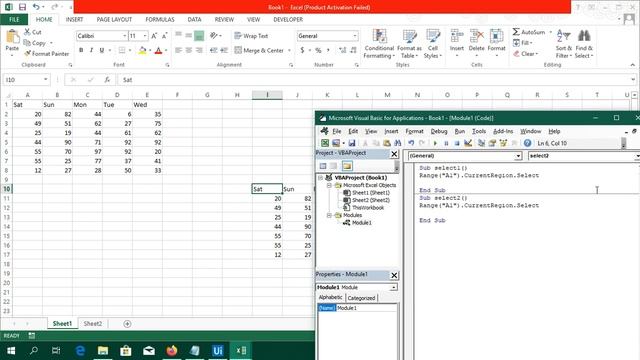Open the (General) object dropdown
The height and width of the screenshot is (360, 640).
coord(518,156)
